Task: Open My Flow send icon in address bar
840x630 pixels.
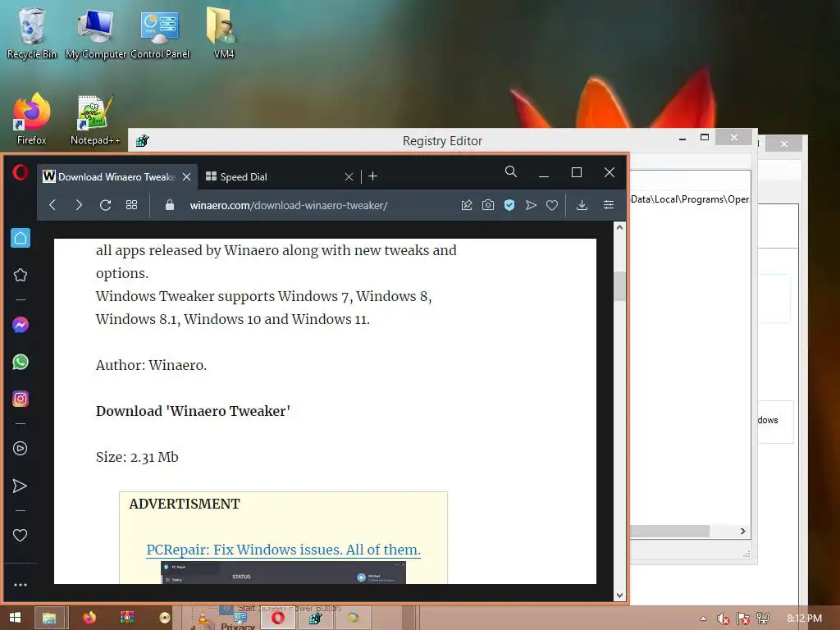Action: click(x=531, y=205)
